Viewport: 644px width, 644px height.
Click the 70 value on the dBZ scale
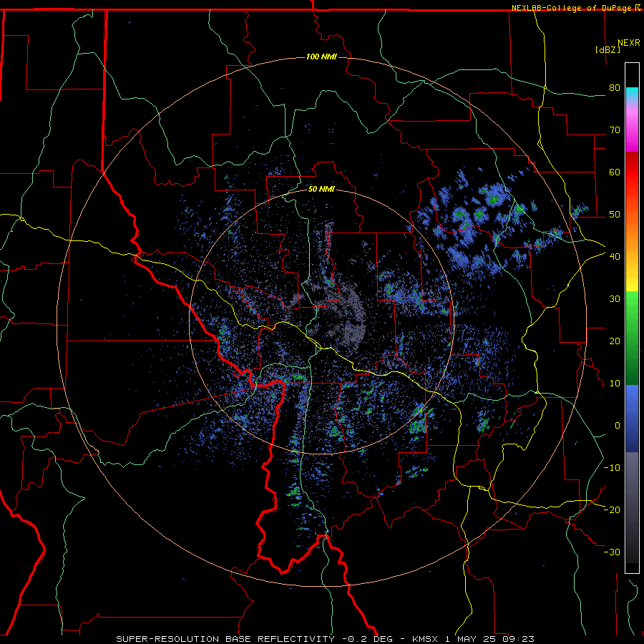[x=615, y=130]
